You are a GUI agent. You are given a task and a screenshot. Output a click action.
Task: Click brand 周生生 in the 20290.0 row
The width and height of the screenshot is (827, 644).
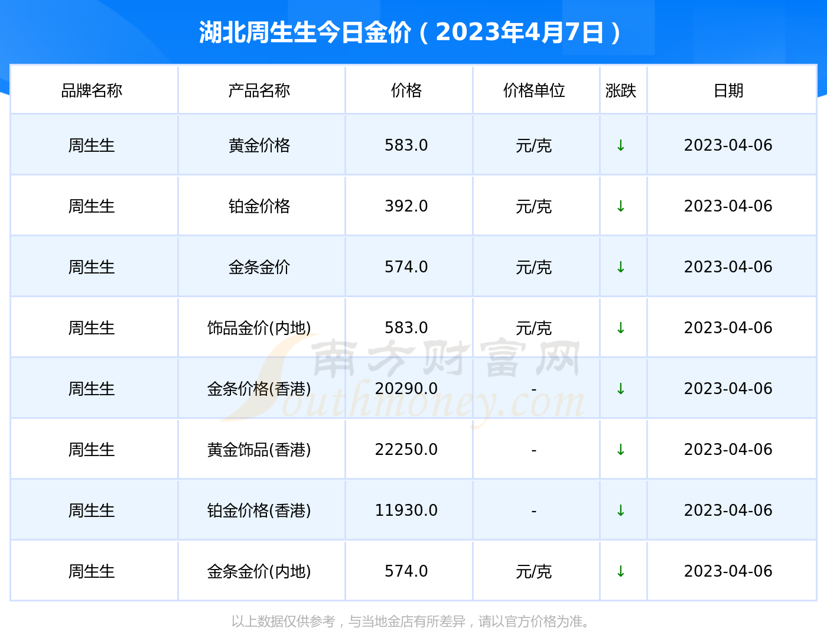92,389
